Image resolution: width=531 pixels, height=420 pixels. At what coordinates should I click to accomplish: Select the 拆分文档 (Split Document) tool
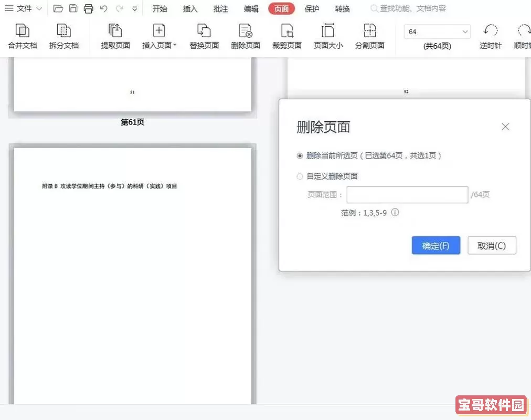tap(63, 36)
